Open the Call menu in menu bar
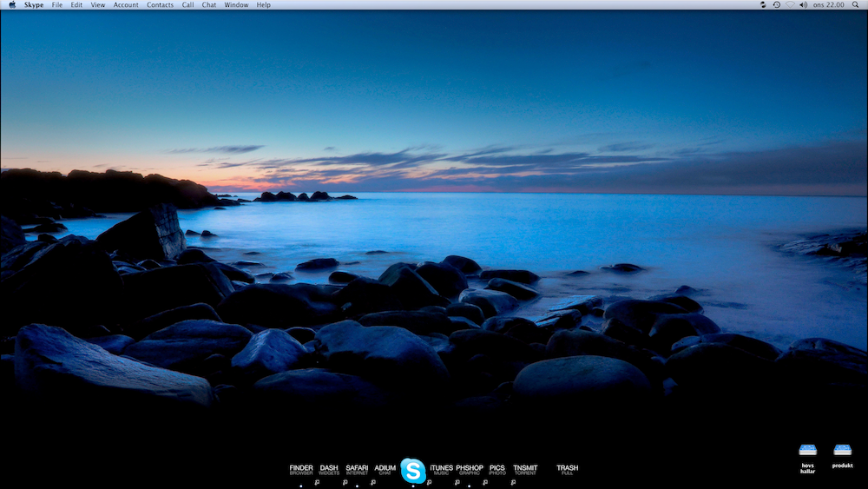868x489 pixels. (x=187, y=5)
